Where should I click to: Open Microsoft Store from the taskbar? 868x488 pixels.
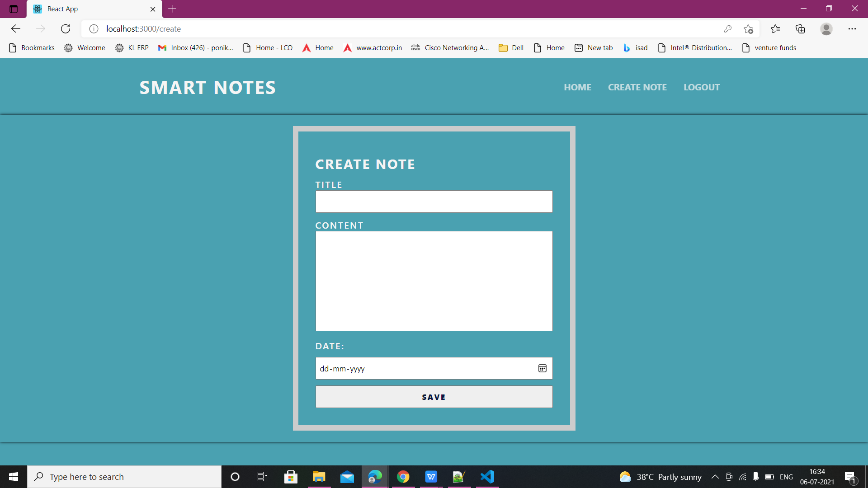point(291,477)
